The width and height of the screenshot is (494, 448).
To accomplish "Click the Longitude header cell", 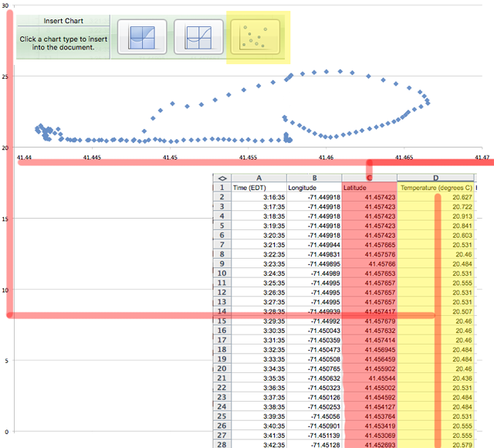I will (313, 187).
